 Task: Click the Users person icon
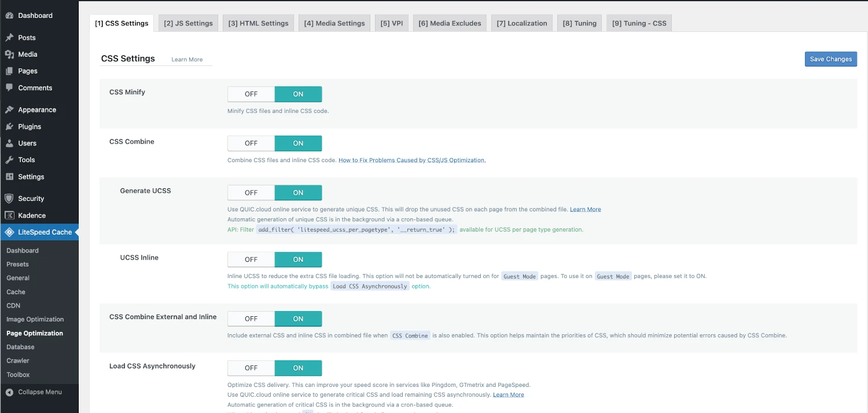point(9,143)
